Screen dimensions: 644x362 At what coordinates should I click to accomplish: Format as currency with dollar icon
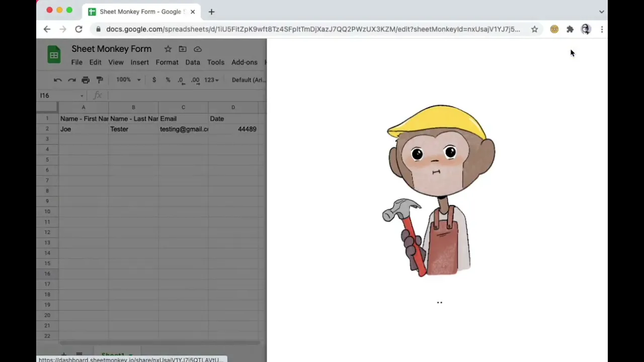pos(154,80)
